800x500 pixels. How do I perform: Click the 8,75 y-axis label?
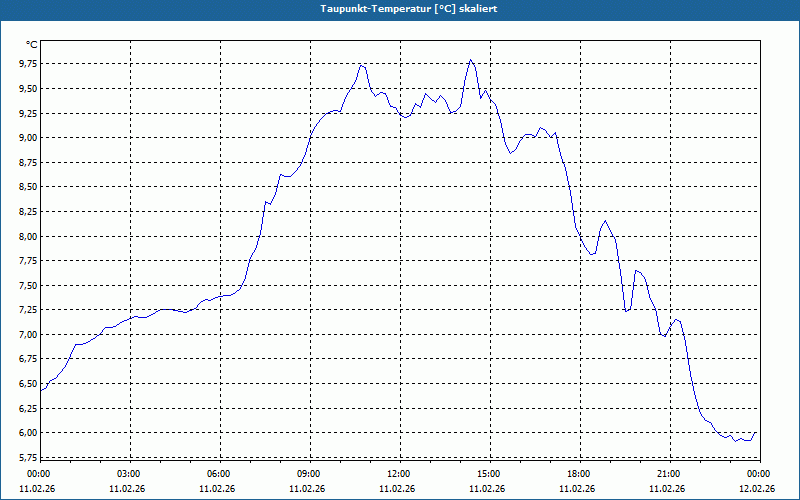coord(28,162)
